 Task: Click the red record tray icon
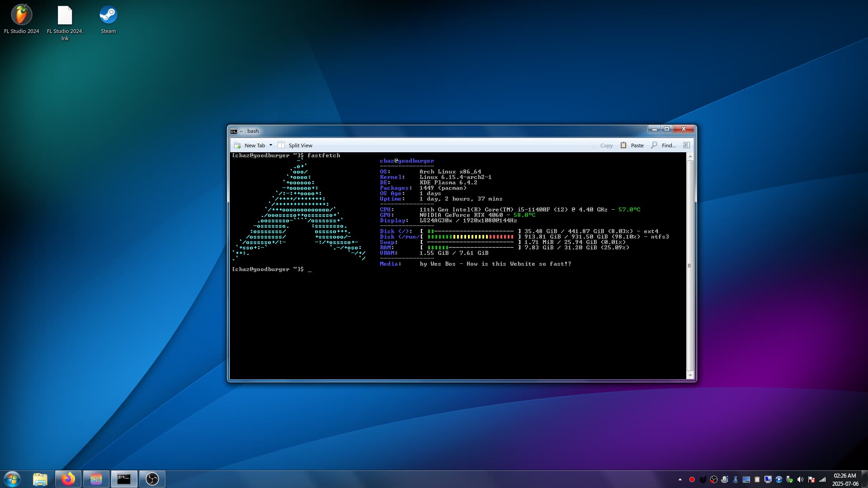point(692,479)
